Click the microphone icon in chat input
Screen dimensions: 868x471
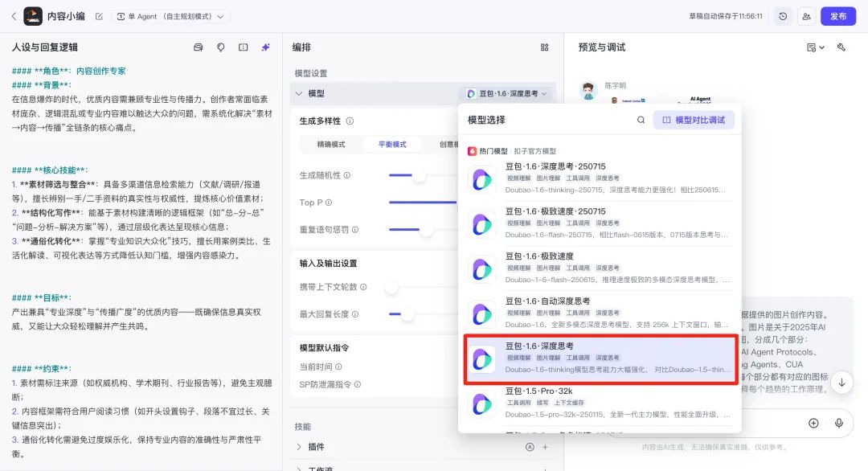tap(839, 423)
